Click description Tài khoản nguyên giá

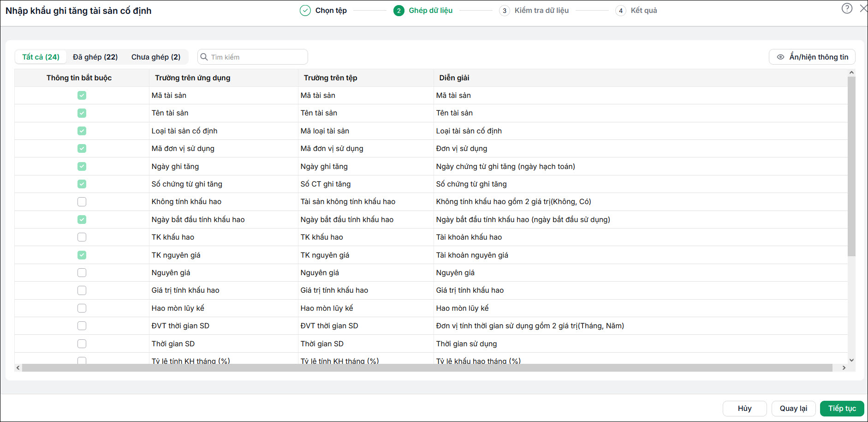tap(472, 255)
